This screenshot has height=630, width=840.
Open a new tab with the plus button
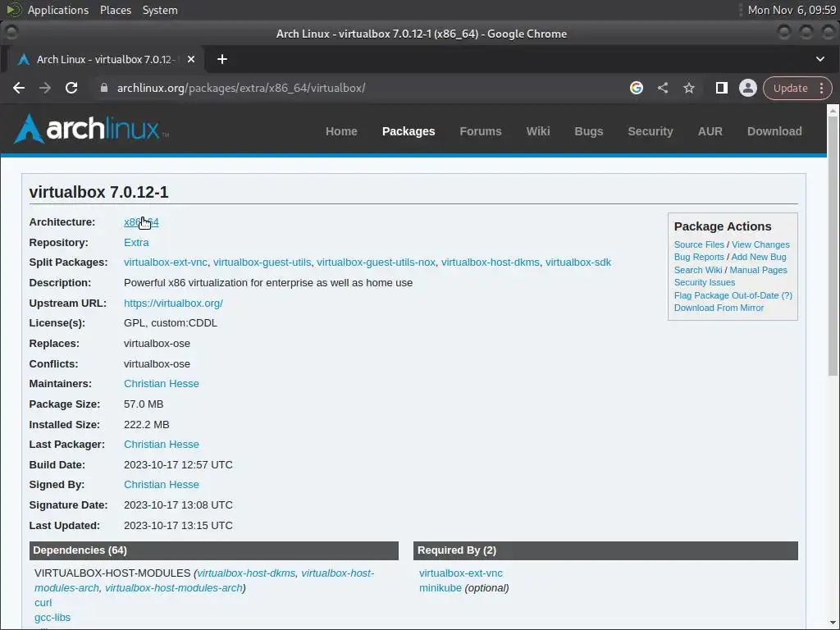click(221, 59)
